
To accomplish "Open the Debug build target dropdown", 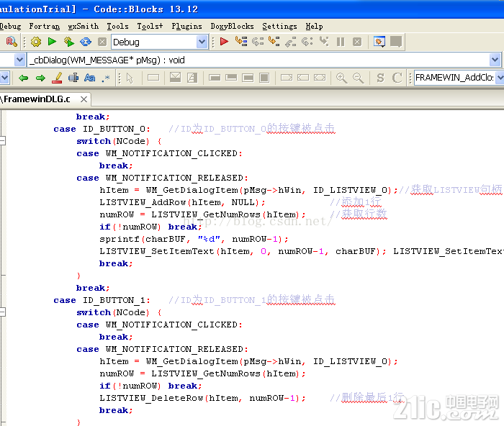I will click(202, 42).
